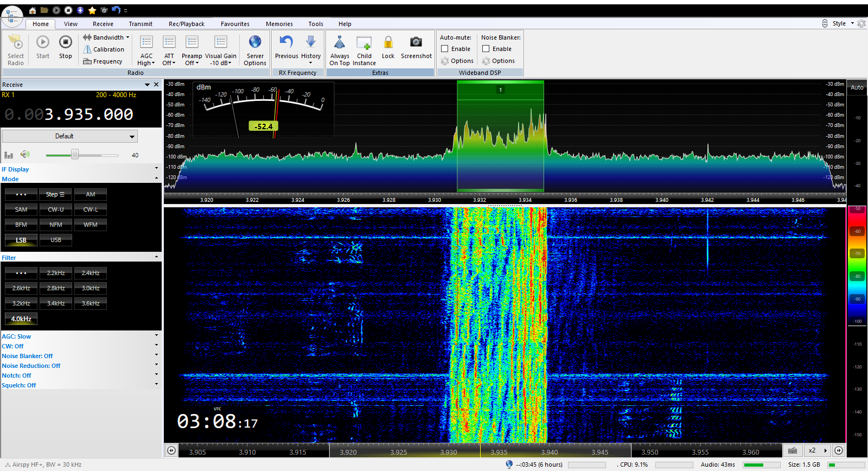Open the Memories ribbon tab
868x471 pixels.
279,24
